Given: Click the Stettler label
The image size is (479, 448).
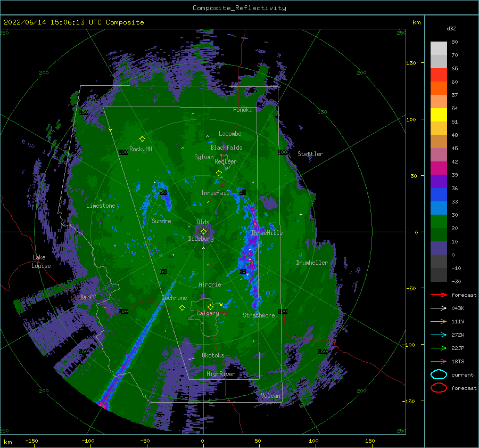Looking at the screenshot, I should point(310,154).
